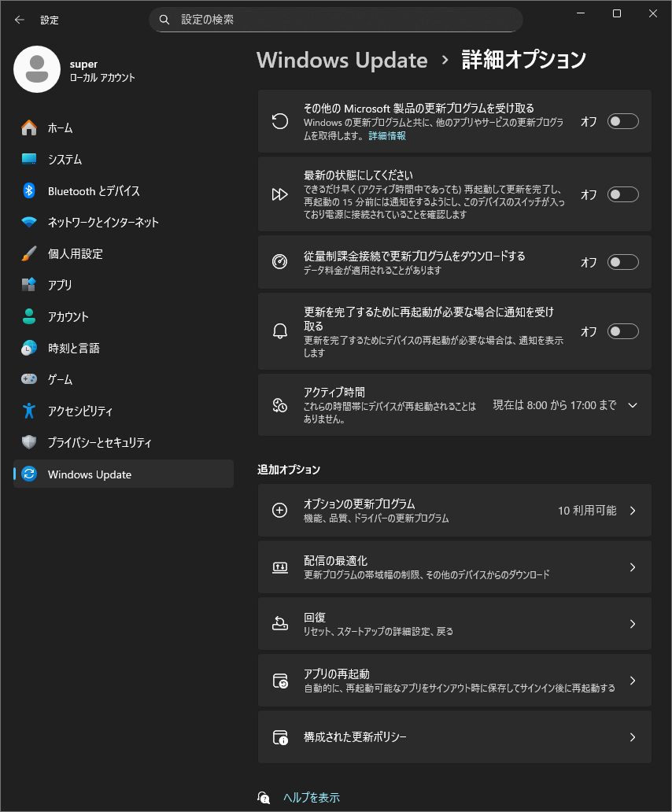
Task: Toggle その他の Microsoft 製品の更新プログラム switch
Action: click(622, 121)
